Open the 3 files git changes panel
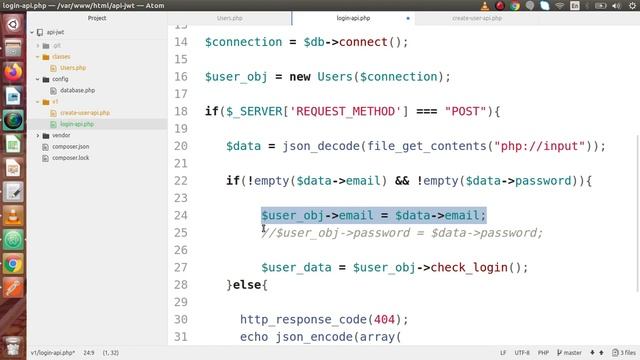This screenshot has height=360, width=640. [x=624, y=353]
